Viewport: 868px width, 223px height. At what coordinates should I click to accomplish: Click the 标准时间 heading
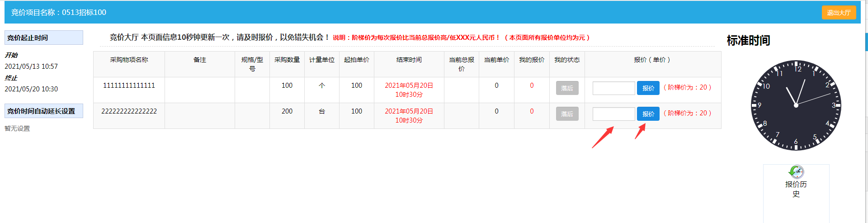(748, 41)
